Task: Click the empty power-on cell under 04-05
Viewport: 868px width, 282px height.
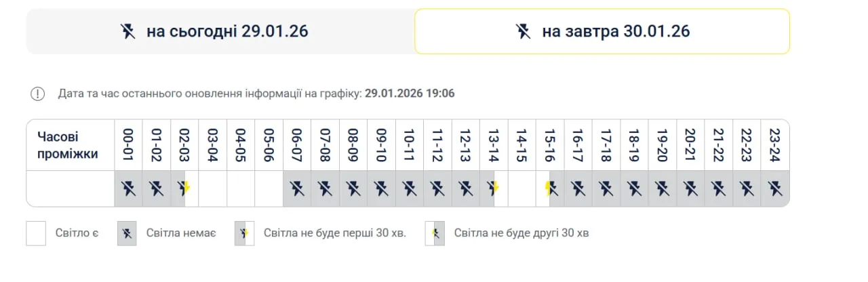Action: click(x=241, y=188)
